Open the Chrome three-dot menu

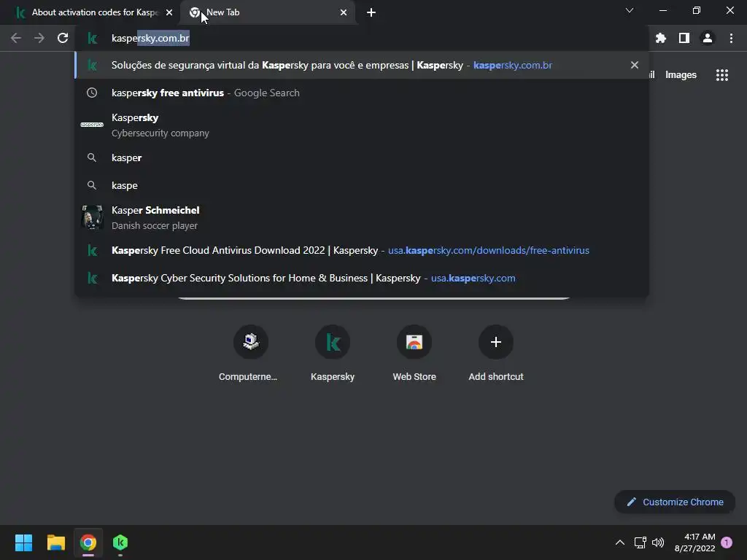pyautogui.click(x=731, y=38)
